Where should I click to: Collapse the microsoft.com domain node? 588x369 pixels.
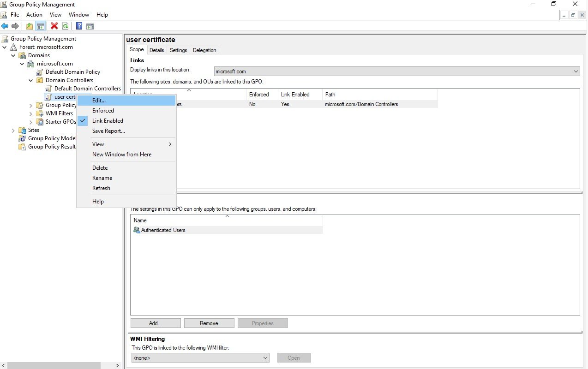coord(22,64)
